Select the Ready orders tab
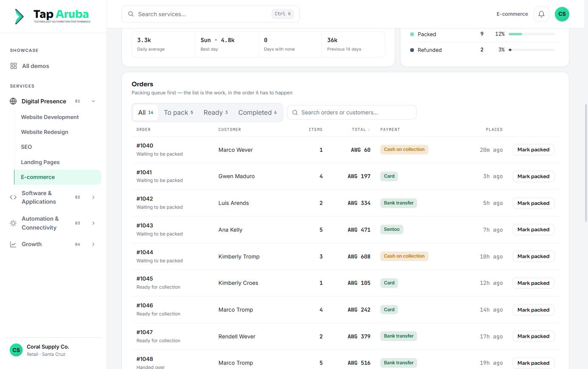This screenshot has height=369, width=588. 216,113
